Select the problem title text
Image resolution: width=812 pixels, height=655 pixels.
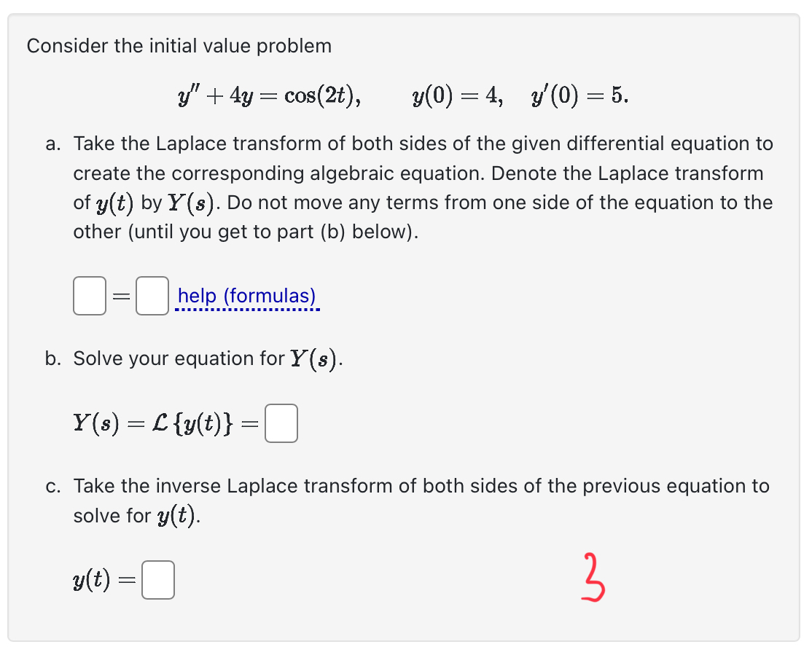point(179,46)
